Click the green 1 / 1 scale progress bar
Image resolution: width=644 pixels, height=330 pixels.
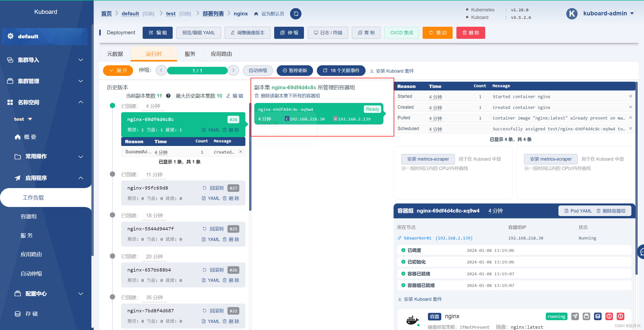pos(197,71)
